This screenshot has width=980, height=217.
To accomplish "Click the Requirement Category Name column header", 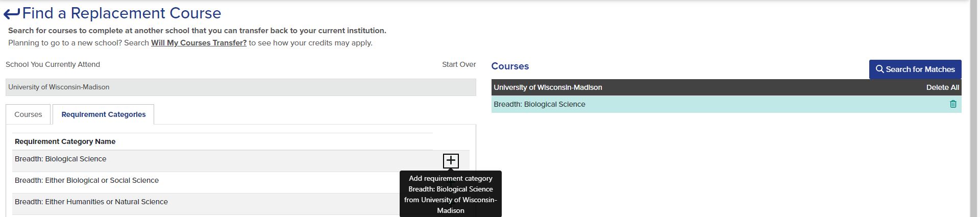I will pyautogui.click(x=65, y=141).
